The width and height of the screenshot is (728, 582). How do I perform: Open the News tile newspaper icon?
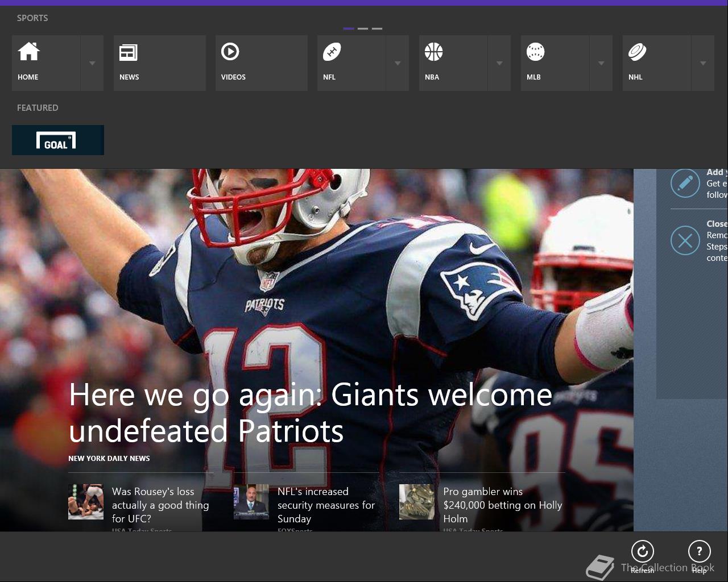tap(129, 52)
